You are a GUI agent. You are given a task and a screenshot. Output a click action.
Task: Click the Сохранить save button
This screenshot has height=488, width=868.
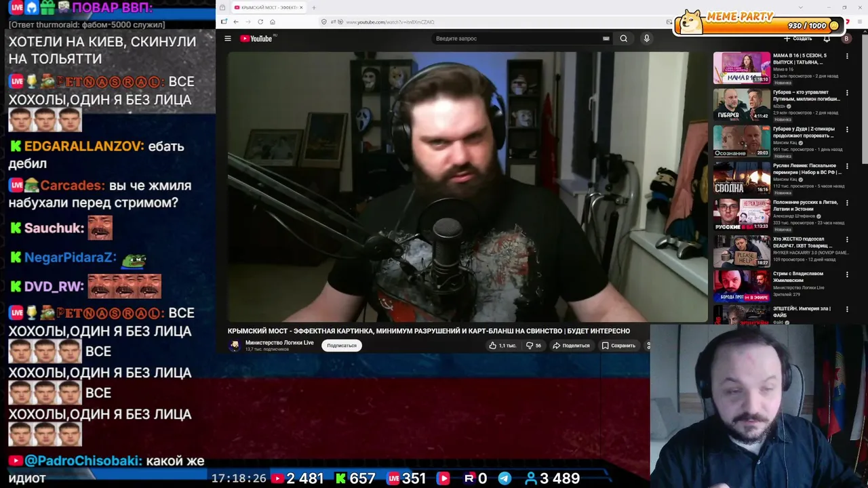(x=618, y=346)
